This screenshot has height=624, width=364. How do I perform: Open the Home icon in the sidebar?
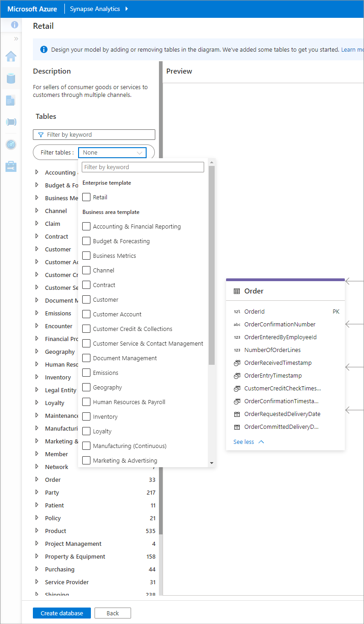tap(11, 56)
